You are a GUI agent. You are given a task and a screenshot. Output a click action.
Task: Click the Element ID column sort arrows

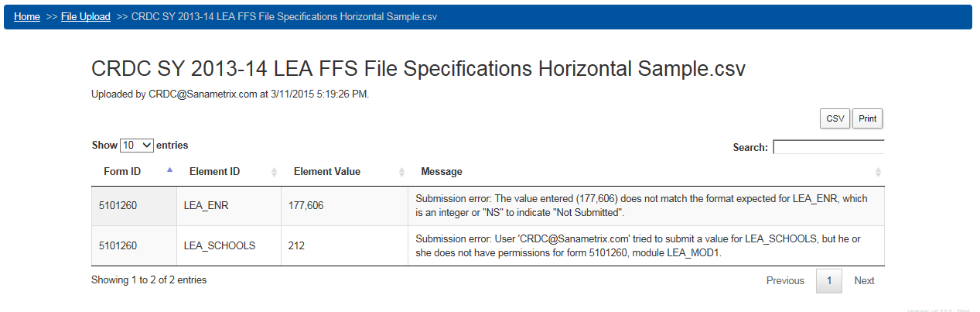pyautogui.click(x=274, y=172)
